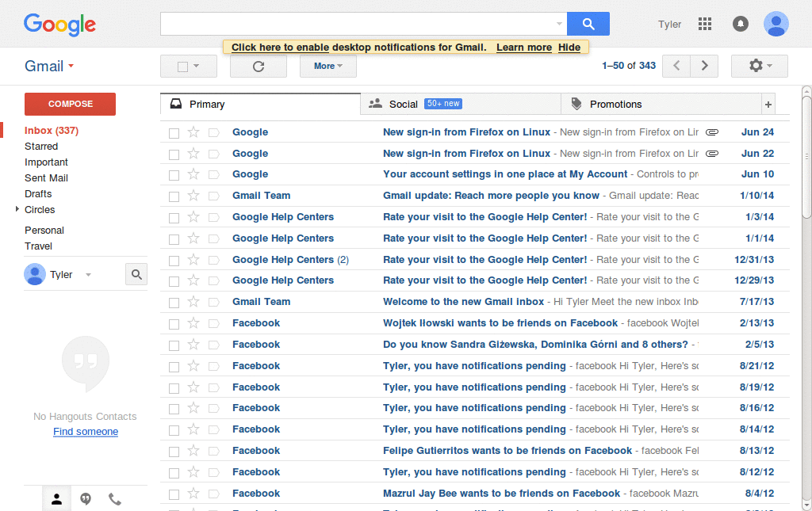Click the paperclip on the Jun 24 email
This screenshot has width=812, height=511.
711,132
